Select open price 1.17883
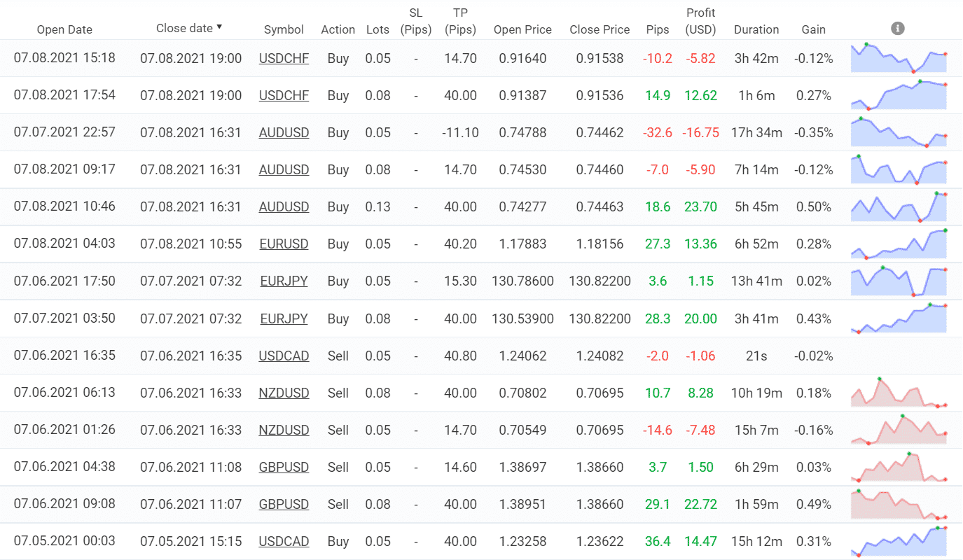The width and height of the screenshot is (963, 560). [x=522, y=244]
